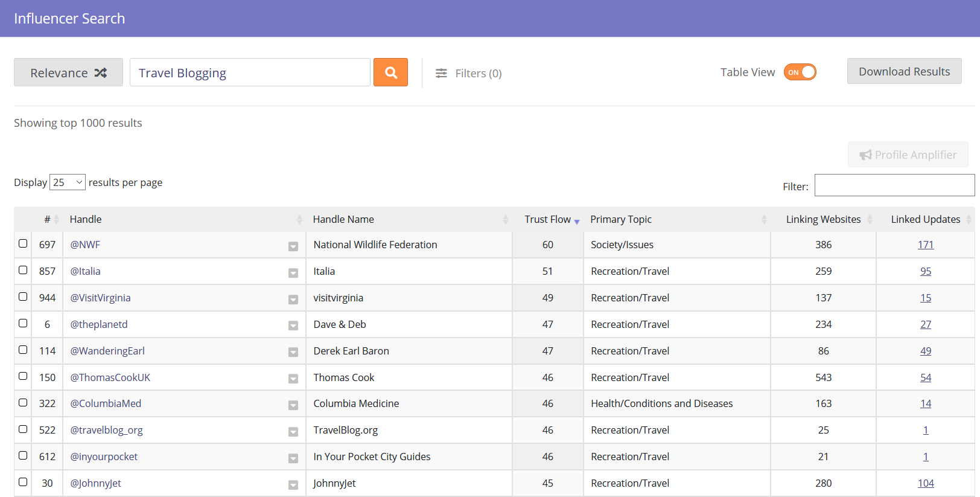Screen dimensions: 980x497
Task: Open the @ThomasCookUK handle dropdown arrow
Action: [x=293, y=379]
